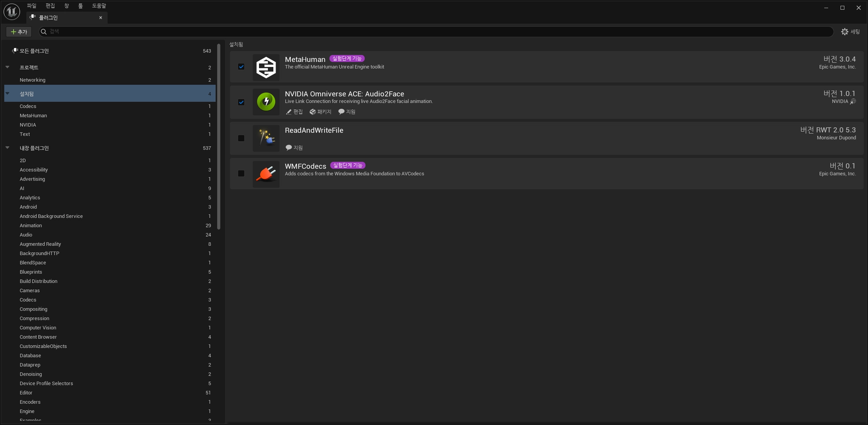Click the 추가 button
This screenshot has width=868, height=425.
pos(19,32)
